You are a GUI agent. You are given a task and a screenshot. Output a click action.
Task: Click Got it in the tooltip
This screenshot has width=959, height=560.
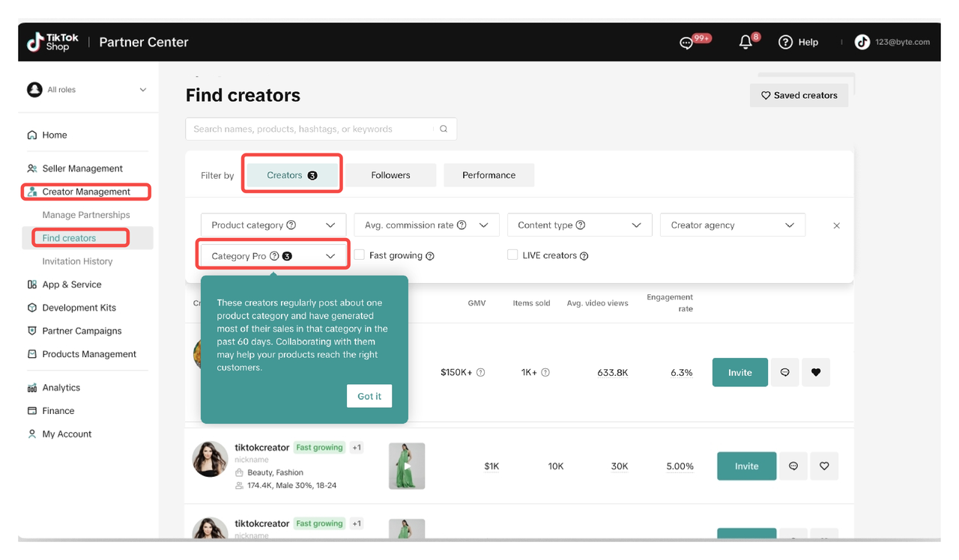pyautogui.click(x=369, y=396)
